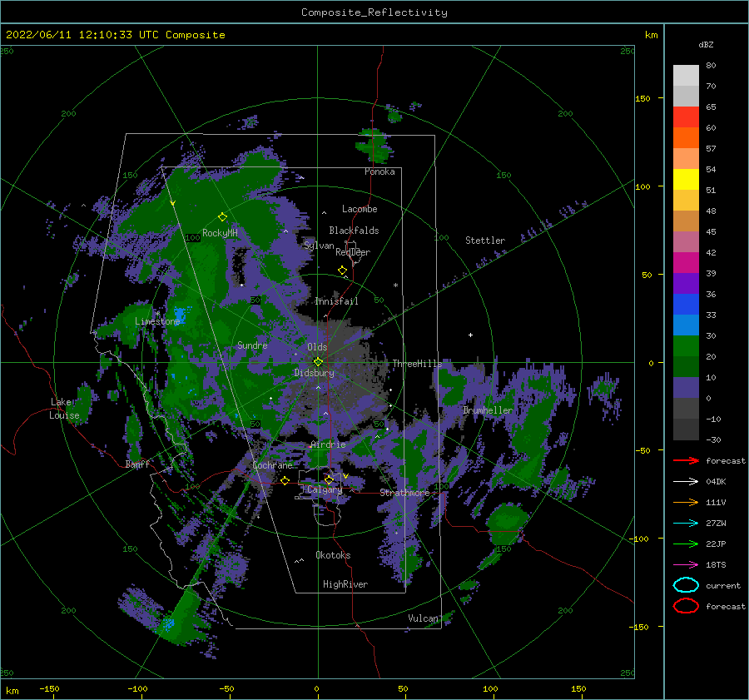This screenshot has width=749, height=700.
Task: Click the RedDeer city label
Action: click(353, 252)
